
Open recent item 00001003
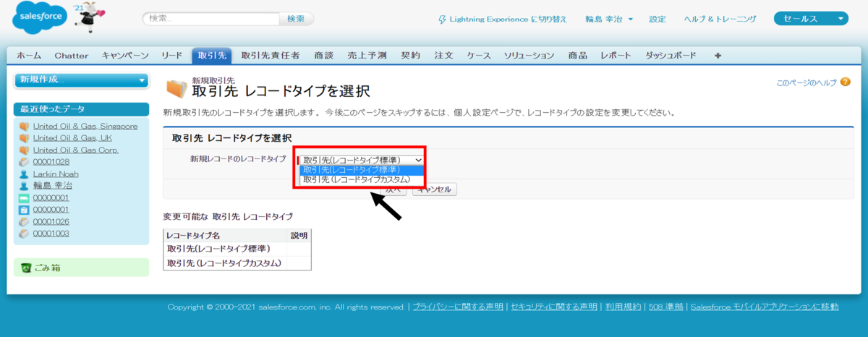click(51, 234)
